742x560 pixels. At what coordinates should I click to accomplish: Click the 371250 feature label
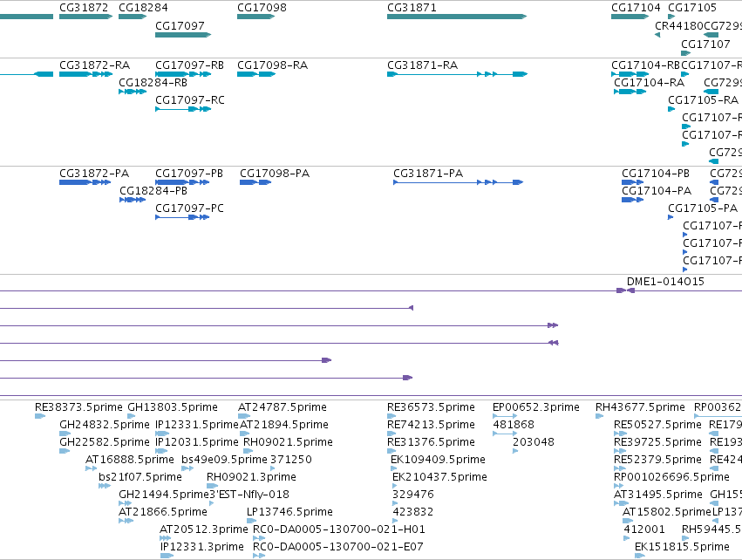pos(290,459)
